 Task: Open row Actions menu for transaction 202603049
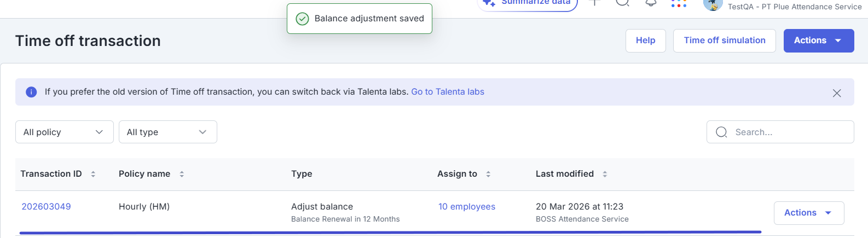(808, 213)
